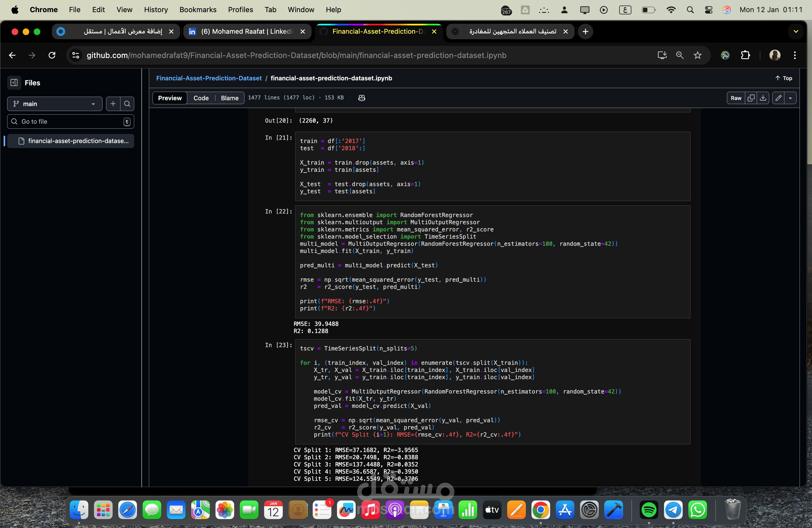Copy raw file contents icon
Screen dimensions: 812x528
[751, 98]
